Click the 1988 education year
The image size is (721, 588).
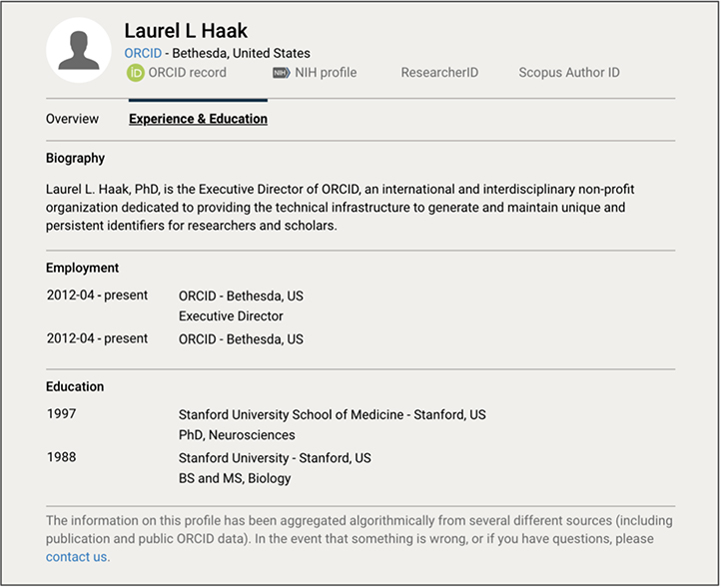point(61,457)
